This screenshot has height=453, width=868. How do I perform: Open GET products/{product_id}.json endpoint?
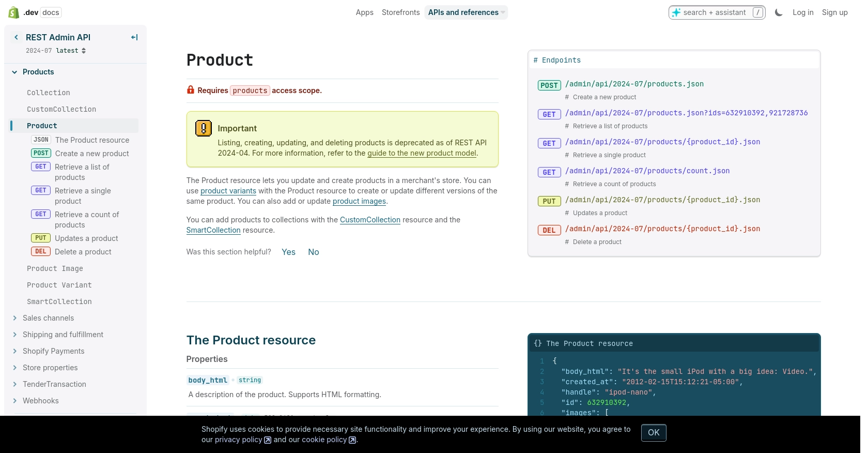pyautogui.click(x=663, y=142)
